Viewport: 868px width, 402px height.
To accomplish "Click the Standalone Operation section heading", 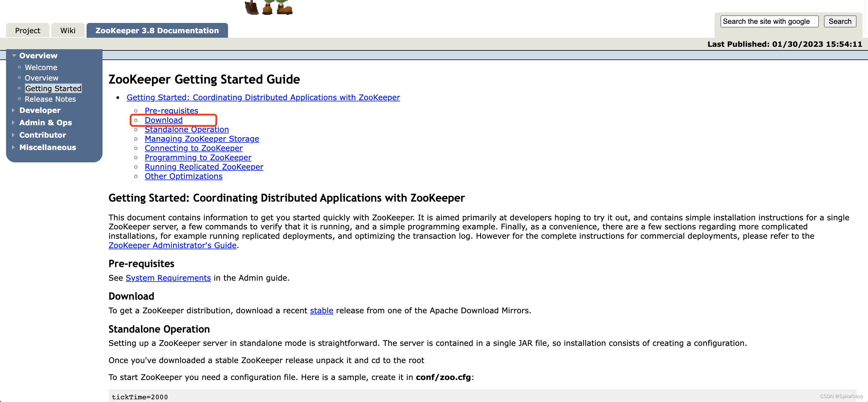I will (x=159, y=329).
